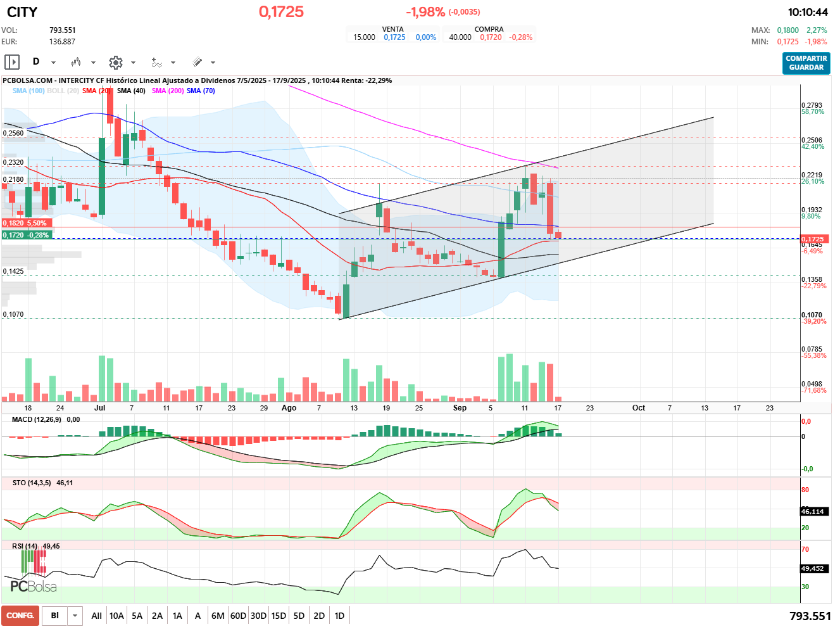Image resolution: width=840 pixels, height=629 pixels.
Task: Click the STO value marker 46,114
Action: pyautogui.click(x=813, y=511)
